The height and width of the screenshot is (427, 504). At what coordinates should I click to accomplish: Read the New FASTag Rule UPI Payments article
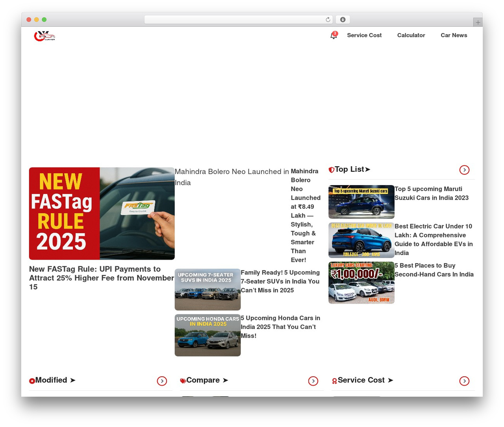click(x=102, y=278)
